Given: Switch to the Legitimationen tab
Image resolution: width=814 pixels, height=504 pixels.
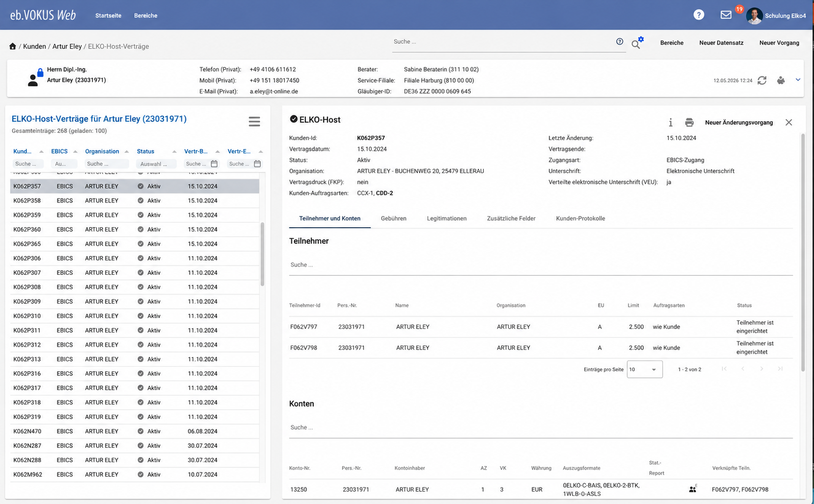Looking at the screenshot, I should (x=446, y=219).
